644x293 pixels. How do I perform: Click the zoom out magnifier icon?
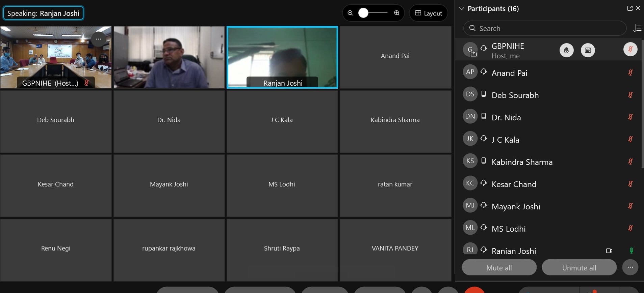tap(350, 13)
